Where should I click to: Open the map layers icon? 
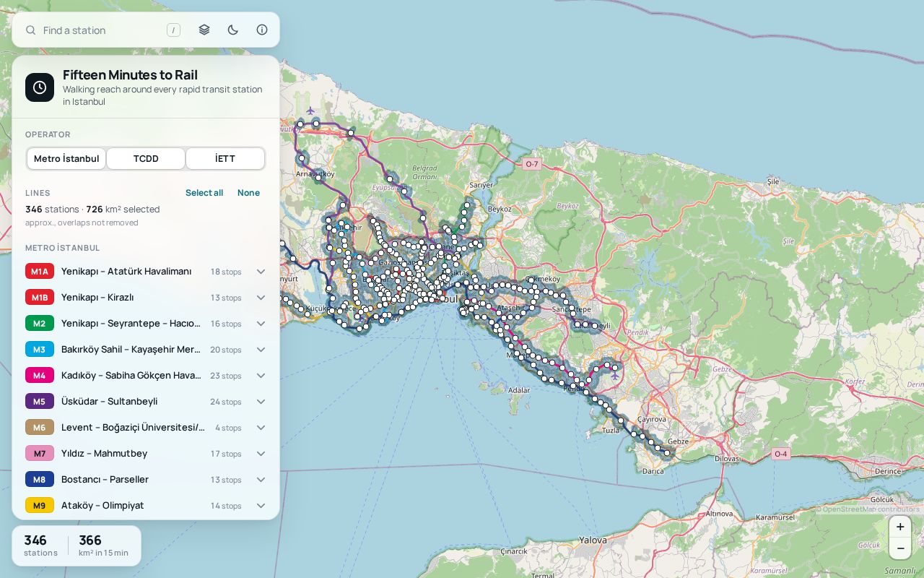click(x=204, y=30)
